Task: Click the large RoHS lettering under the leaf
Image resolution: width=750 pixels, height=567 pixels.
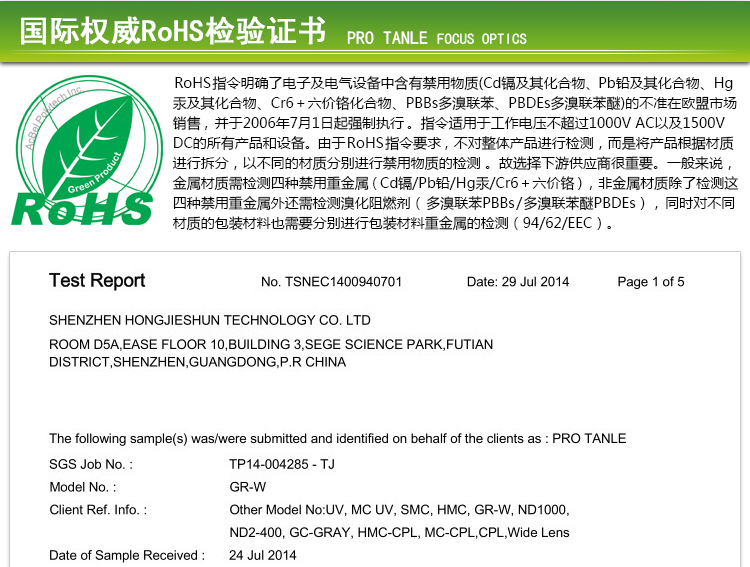Action: coord(82,208)
